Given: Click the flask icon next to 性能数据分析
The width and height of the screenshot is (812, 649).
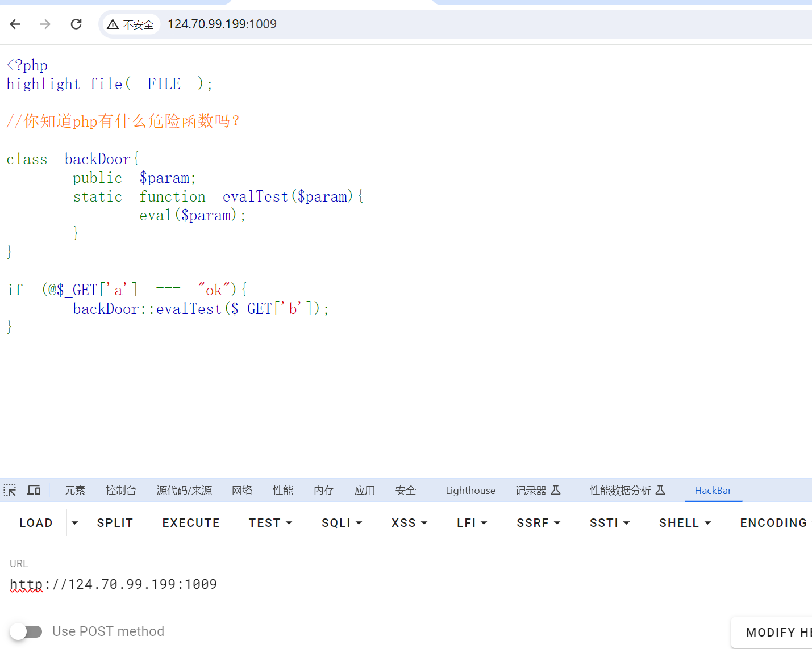Looking at the screenshot, I should tap(660, 490).
